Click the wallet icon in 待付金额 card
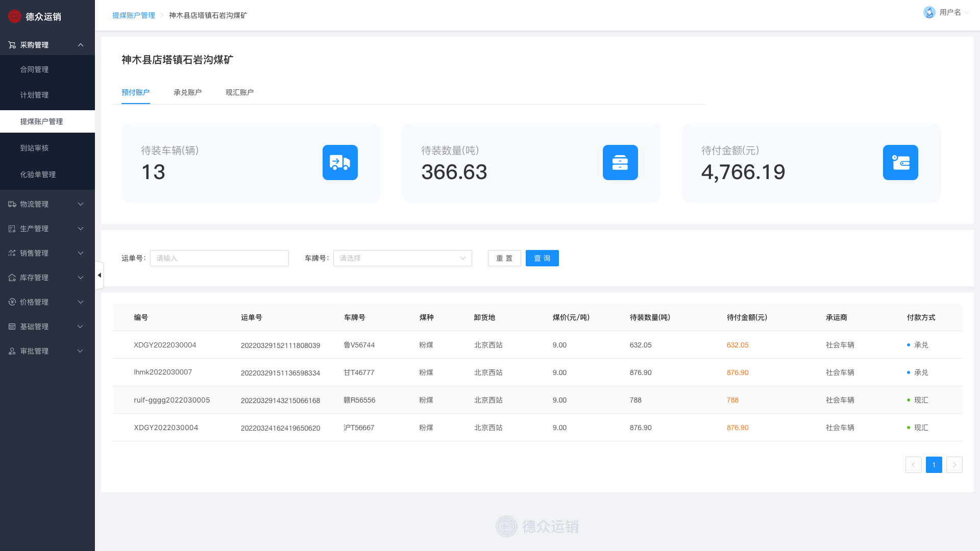Image resolution: width=980 pixels, height=551 pixels. coord(900,162)
